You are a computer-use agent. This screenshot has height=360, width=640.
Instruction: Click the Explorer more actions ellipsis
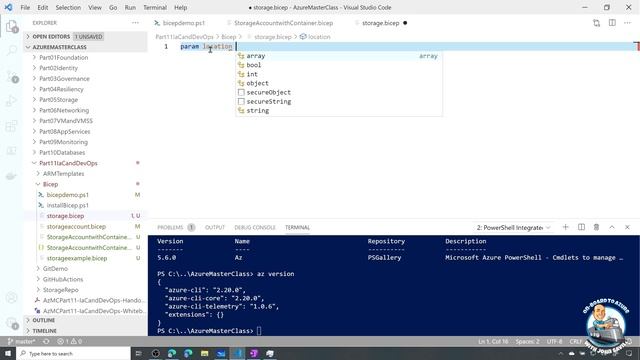point(135,23)
